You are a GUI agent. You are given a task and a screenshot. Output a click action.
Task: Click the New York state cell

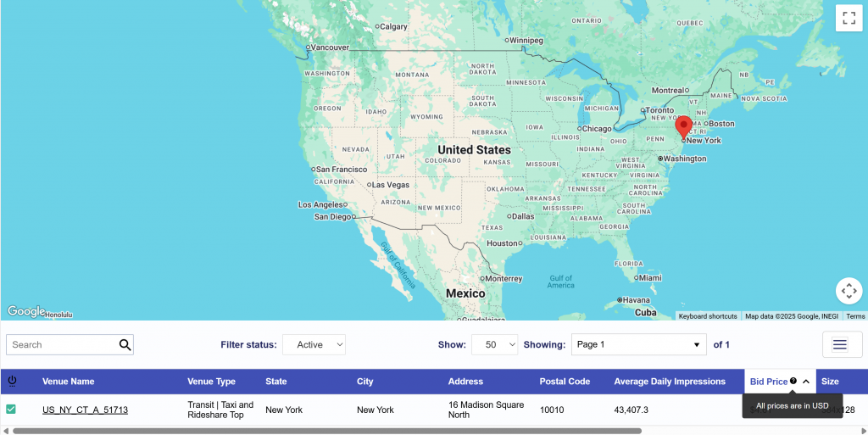point(284,410)
